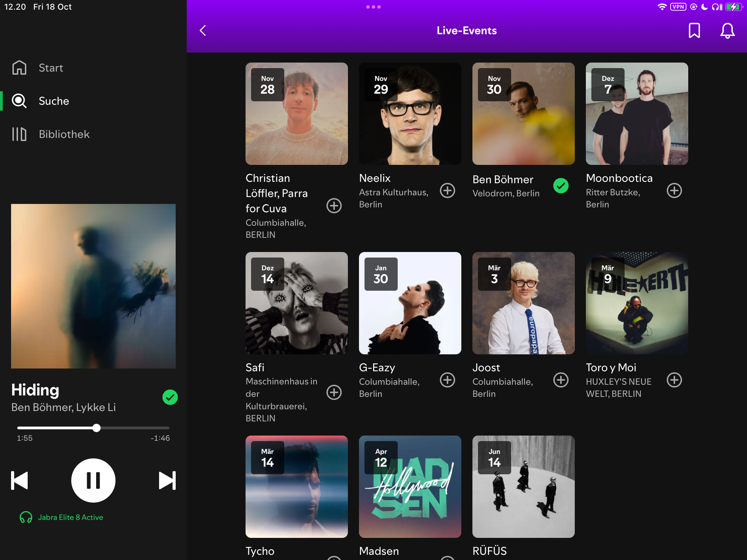Click the remaining time -1:46 label

160,438
